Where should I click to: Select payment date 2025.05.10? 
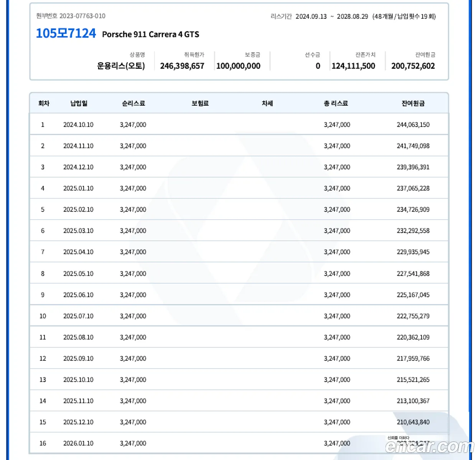pyautogui.click(x=78, y=274)
